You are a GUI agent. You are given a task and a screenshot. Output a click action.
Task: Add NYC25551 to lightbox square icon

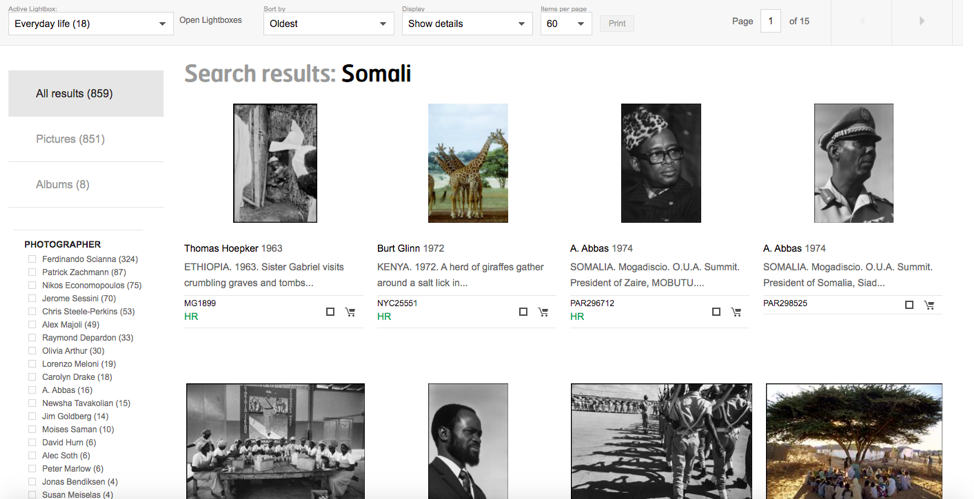pyautogui.click(x=523, y=312)
